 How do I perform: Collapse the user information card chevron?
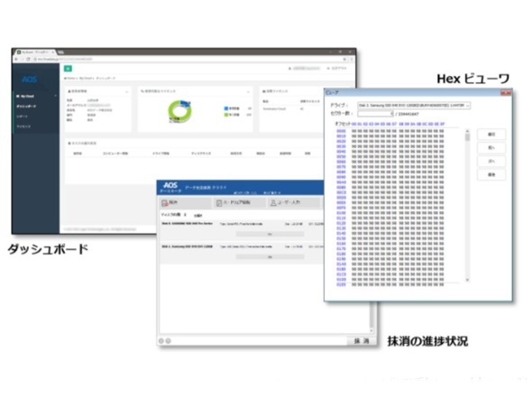click(127, 91)
